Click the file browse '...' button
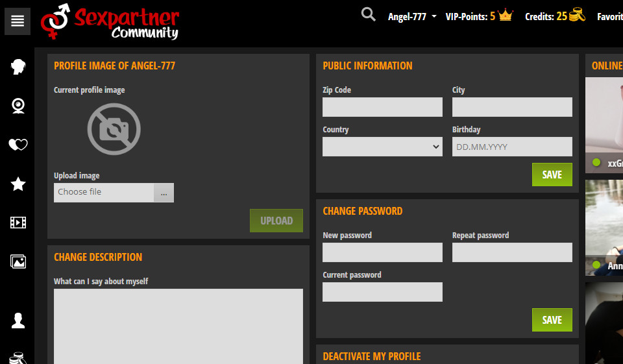623x364 pixels. tap(164, 193)
